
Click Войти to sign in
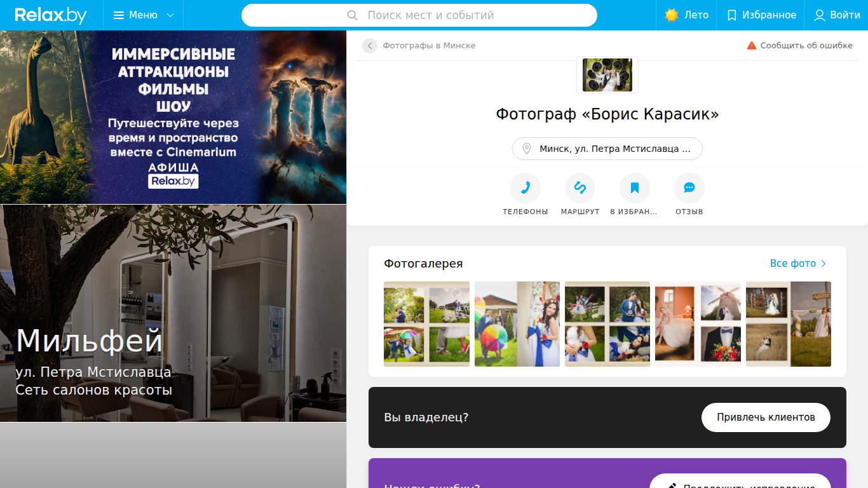[837, 15]
